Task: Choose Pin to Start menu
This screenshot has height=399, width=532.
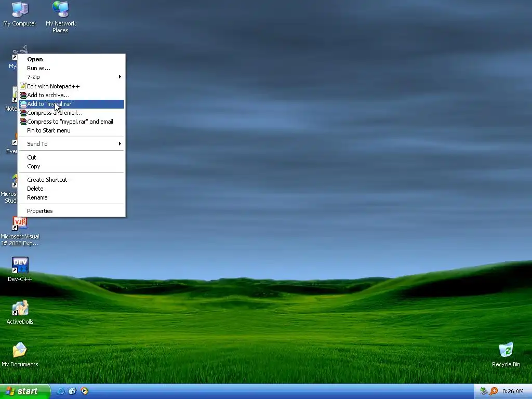Action: coord(72,130)
